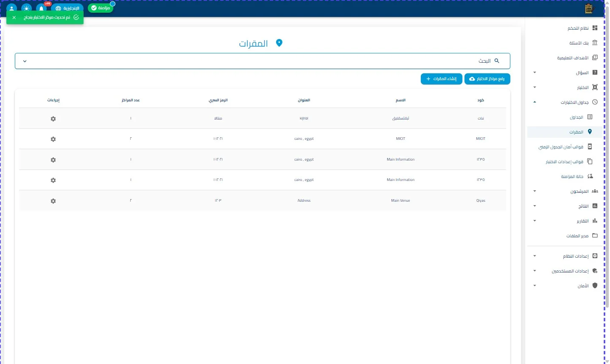Click the page vertical scrollbar
The width and height of the screenshot is (610, 364).
(607, 157)
